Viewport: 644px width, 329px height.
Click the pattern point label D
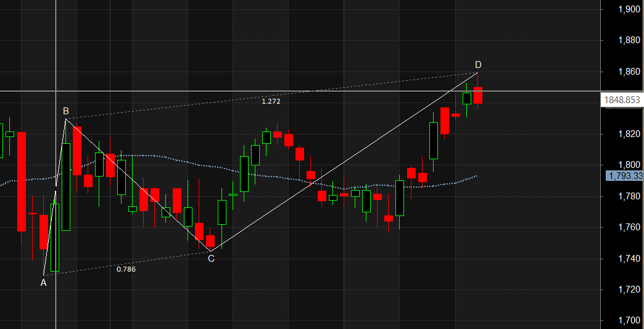pos(478,64)
